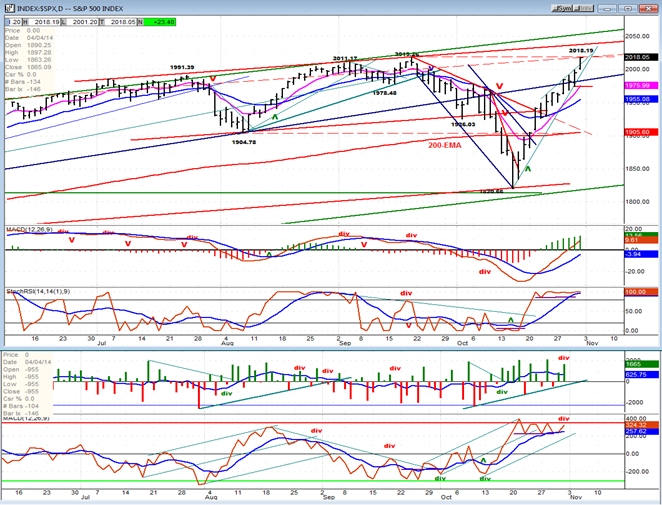Click the blue 257.62 value marker
The width and height of the screenshot is (662, 505).
coord(641,431)
